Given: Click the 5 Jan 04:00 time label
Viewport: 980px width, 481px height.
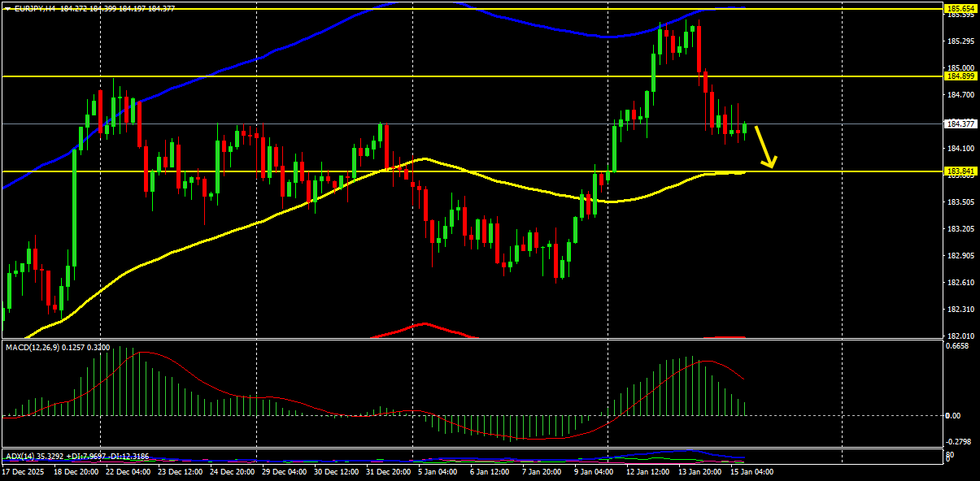Looking at the screenshot, I should pyautogui.click(x=439, y=471).
